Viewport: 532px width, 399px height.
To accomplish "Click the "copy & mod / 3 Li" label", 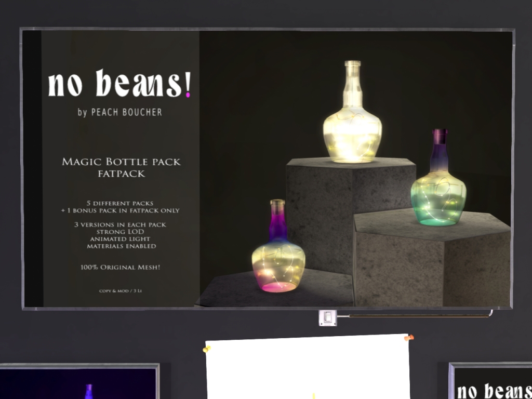I will click(x=120, y=291).
